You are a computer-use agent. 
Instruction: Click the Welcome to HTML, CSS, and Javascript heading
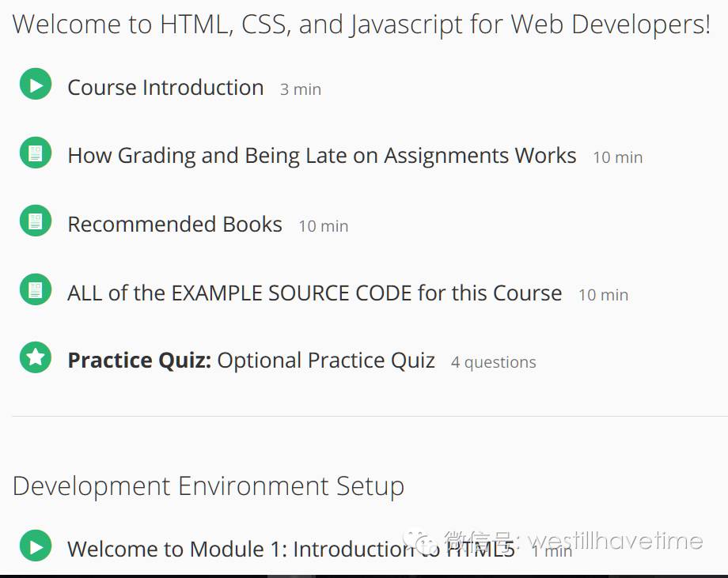[361, 25]
